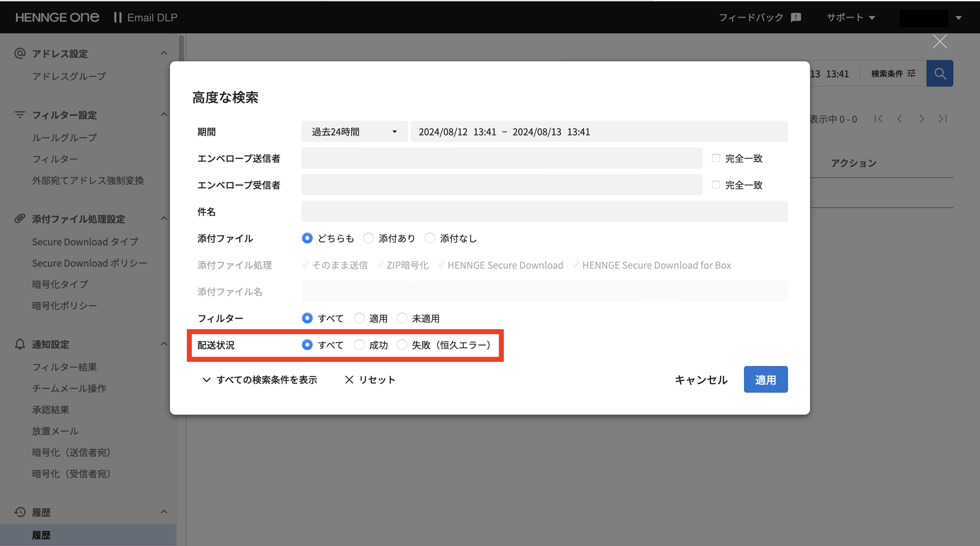The image size is (980, 546).
Task: Open 外部宛てアドレス強制変換 in sidebar
Action: (x=88, y=180)
